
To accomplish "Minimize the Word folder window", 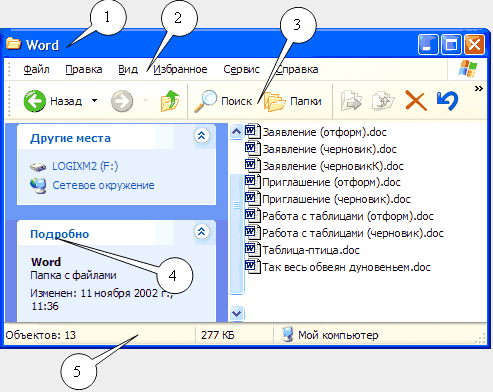I will click(x=428, y=44).
